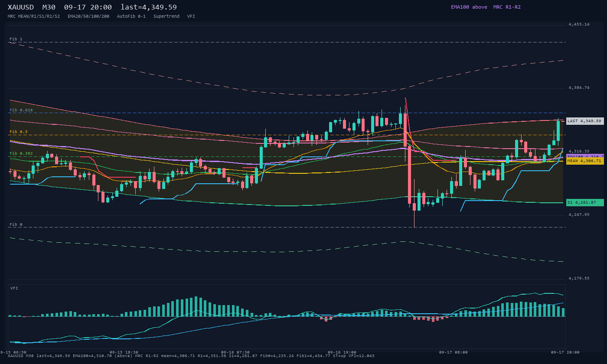Click the "MRC MEAN/R1/S1/R2/S2" indicator label

click(34, 16)
